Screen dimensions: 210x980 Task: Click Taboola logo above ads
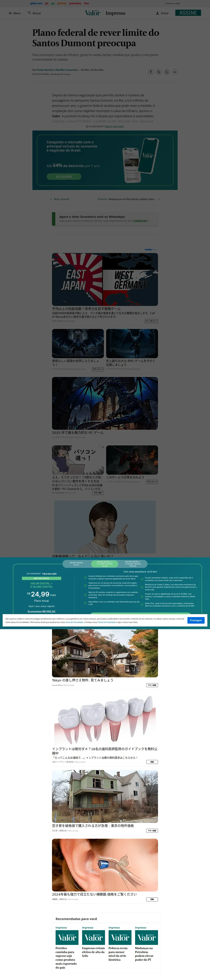tap(151, 250)
